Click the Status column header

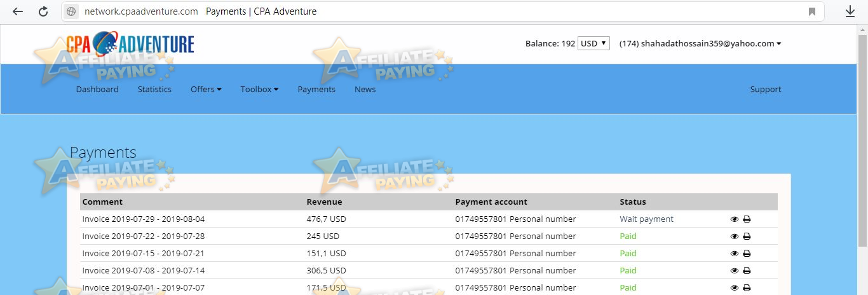coord(633,202)
